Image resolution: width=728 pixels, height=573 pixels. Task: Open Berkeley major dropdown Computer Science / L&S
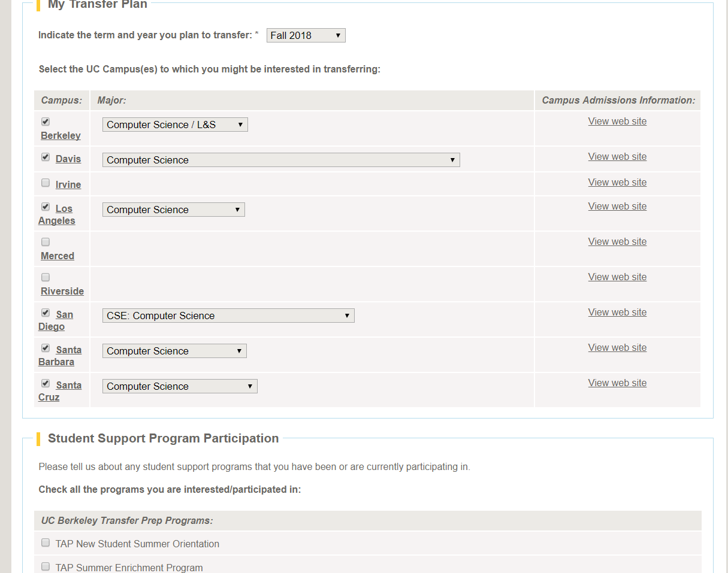tap(175, 125)
